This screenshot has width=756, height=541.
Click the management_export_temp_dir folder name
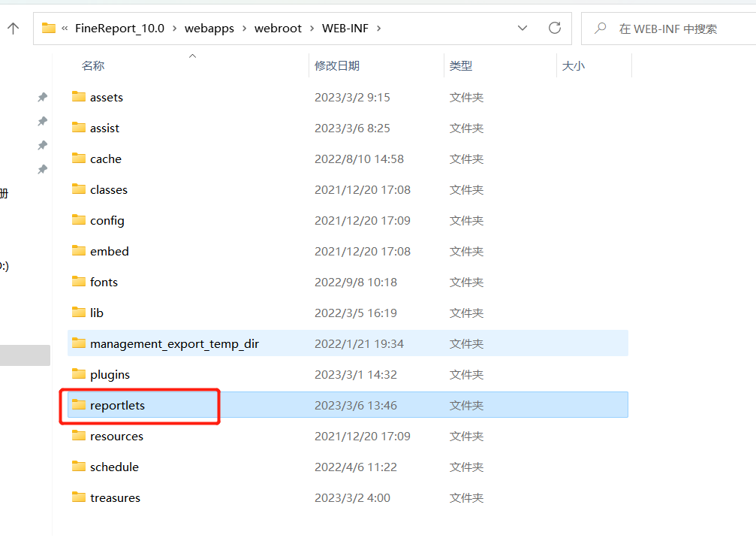pos(174,344)
